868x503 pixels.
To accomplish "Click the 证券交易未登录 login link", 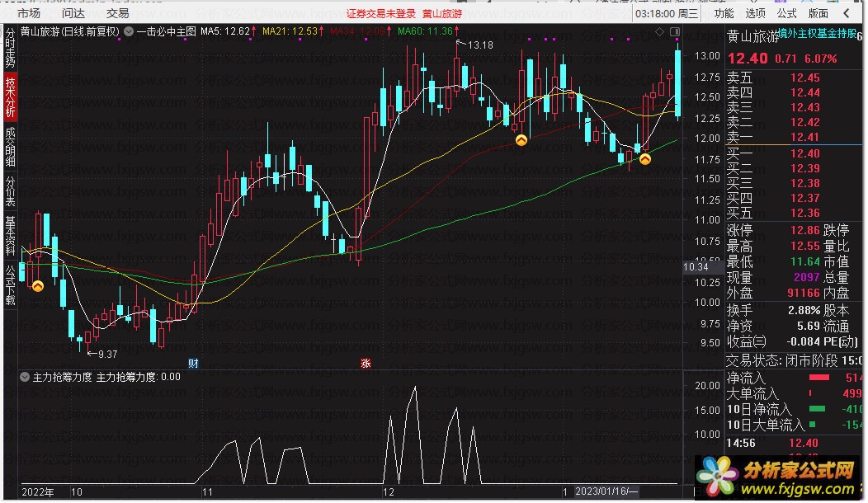I will tap(381, 14).
